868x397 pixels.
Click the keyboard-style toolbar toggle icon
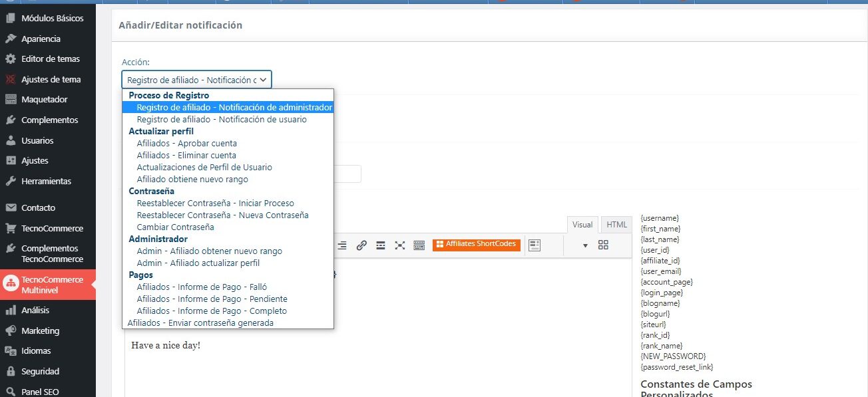click(419, 245)
